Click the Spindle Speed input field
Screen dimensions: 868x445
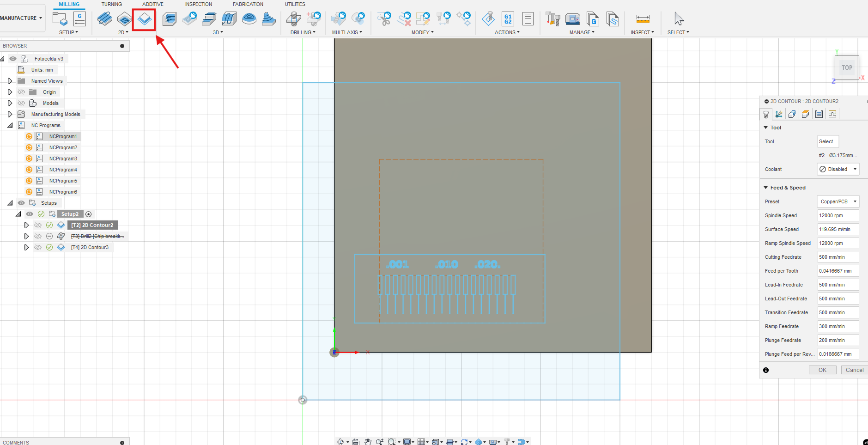(x=838, y=215)
